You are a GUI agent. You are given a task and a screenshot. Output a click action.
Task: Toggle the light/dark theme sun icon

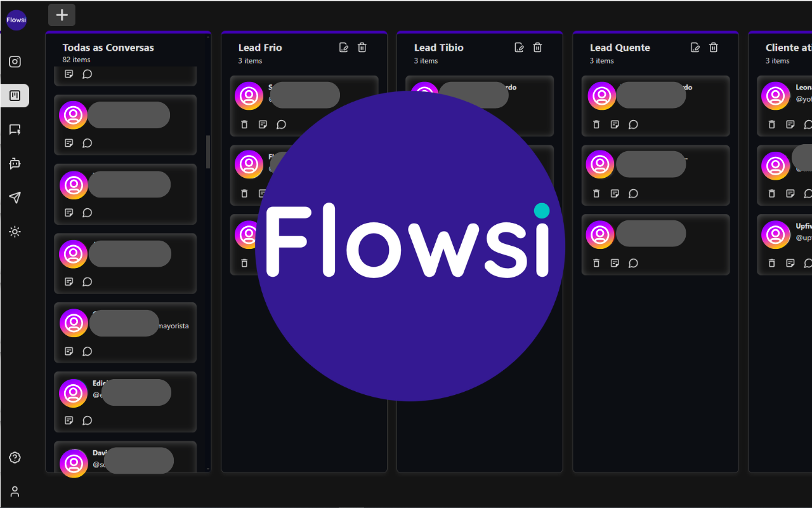[x=15, y=232]
